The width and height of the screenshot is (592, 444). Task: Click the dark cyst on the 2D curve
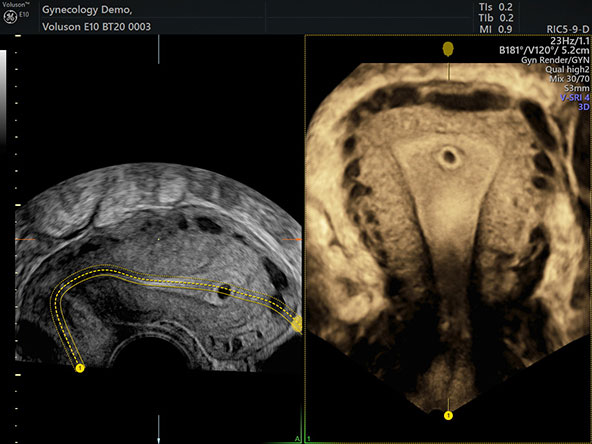click(225, 290)
